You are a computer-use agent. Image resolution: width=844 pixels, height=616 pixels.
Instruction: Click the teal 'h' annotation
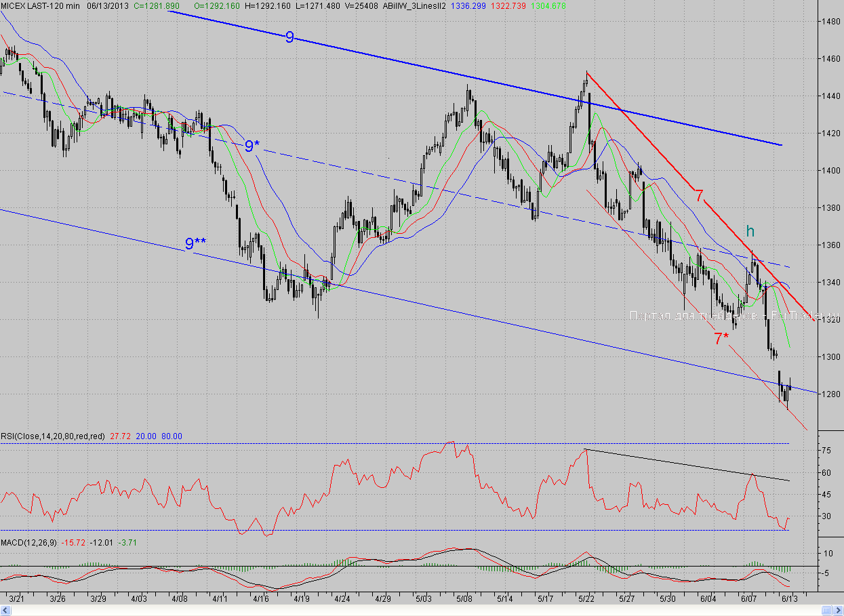tap(750, 232)
